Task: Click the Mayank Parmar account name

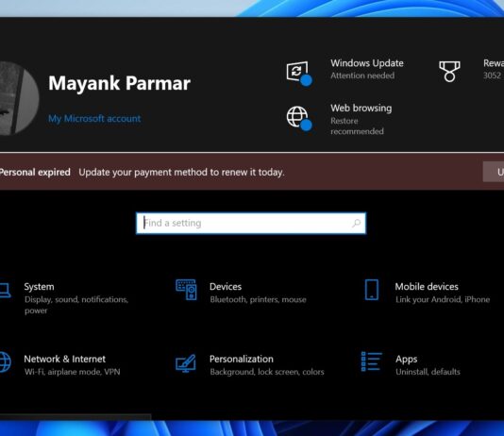Action: pos(119,84)
